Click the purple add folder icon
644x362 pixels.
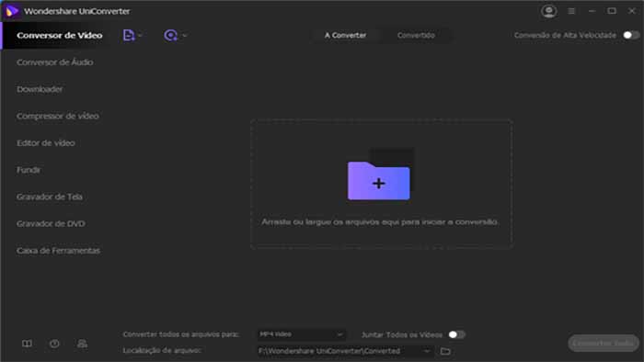(379, 181)
